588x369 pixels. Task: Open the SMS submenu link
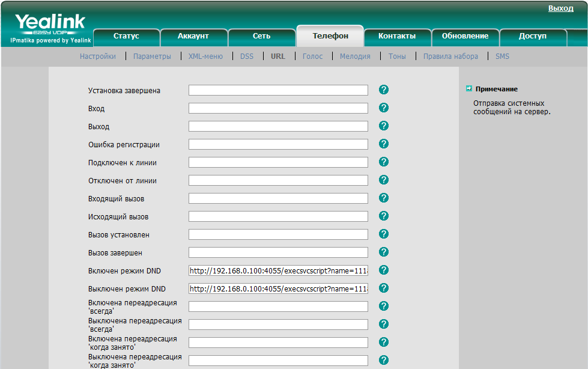pos(503,56)
